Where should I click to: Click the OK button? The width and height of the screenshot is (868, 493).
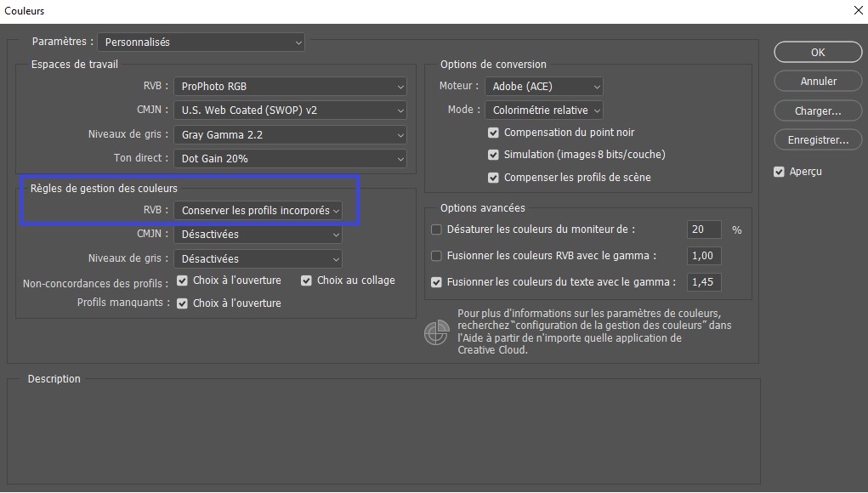coord(818,52)
